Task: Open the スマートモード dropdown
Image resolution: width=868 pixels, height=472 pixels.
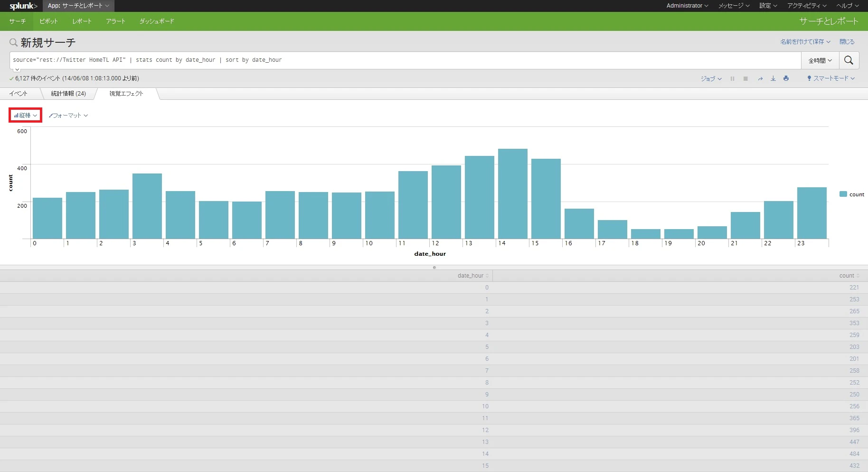Action: click(831, 78)
